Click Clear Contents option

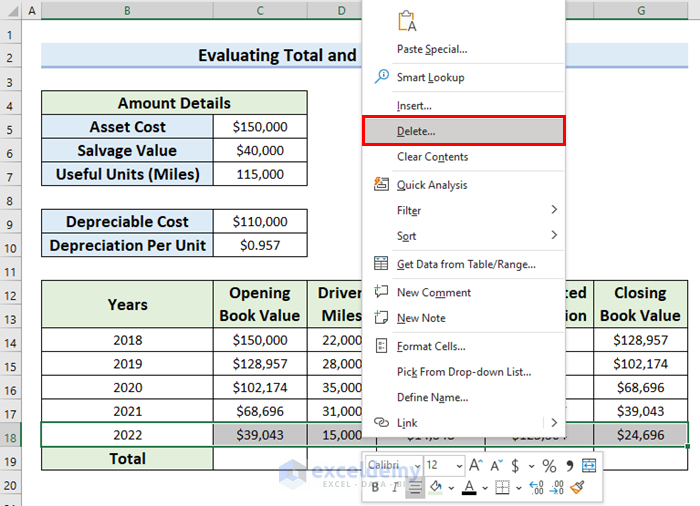(x=432, y=157)
